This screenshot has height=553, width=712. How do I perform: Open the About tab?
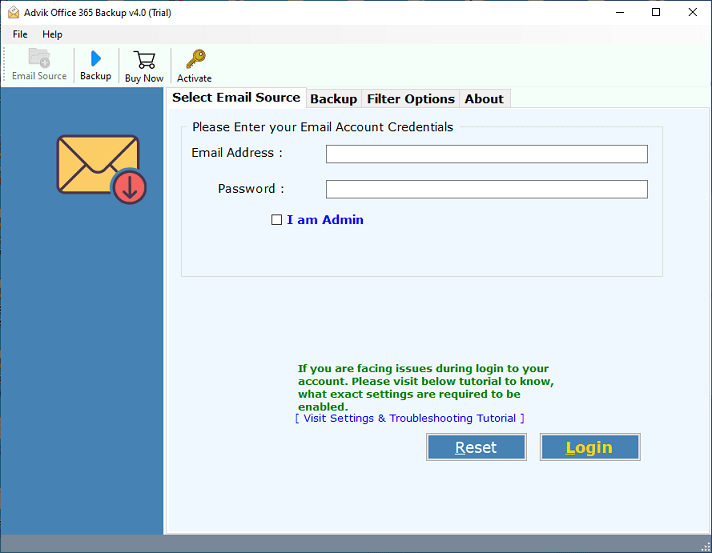(x=484, y=99)
